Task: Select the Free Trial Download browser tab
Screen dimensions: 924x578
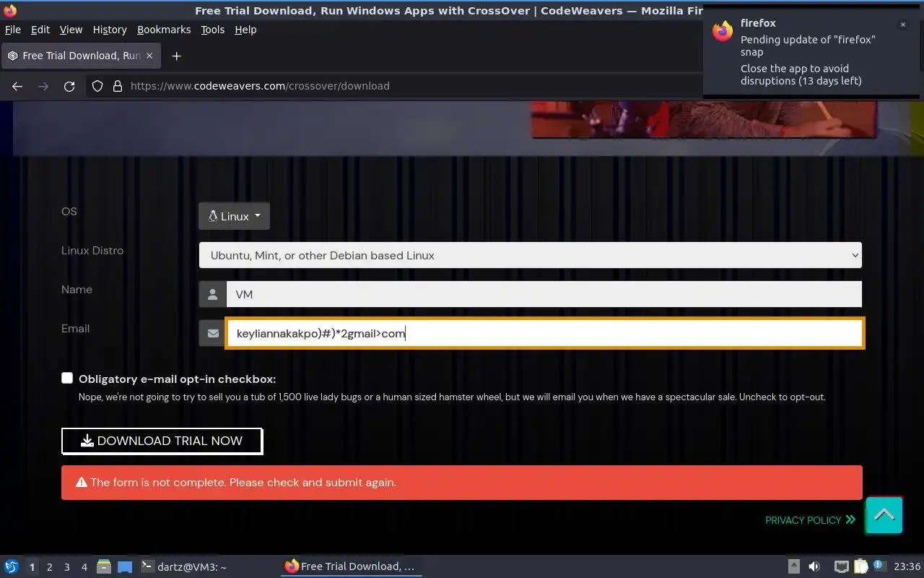Action: click(81, 56)
